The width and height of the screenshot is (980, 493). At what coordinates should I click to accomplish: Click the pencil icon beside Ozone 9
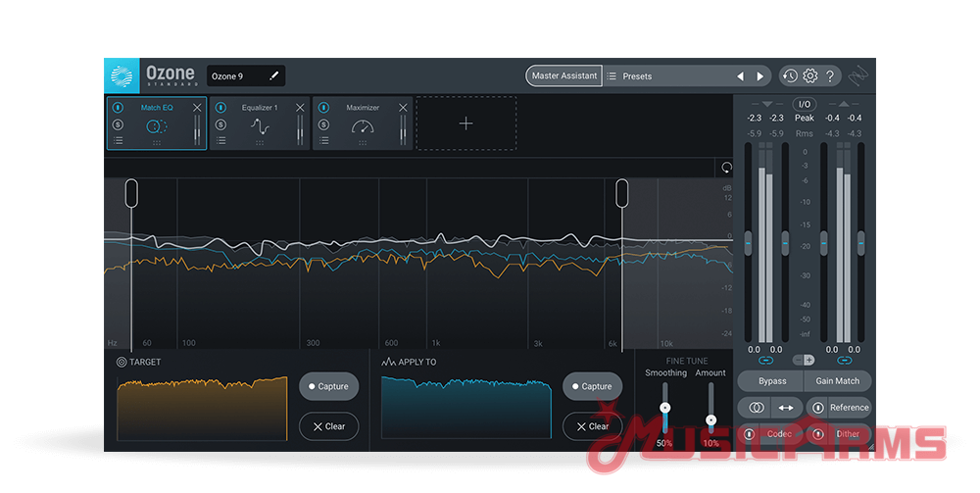click(x=274, y=75)
